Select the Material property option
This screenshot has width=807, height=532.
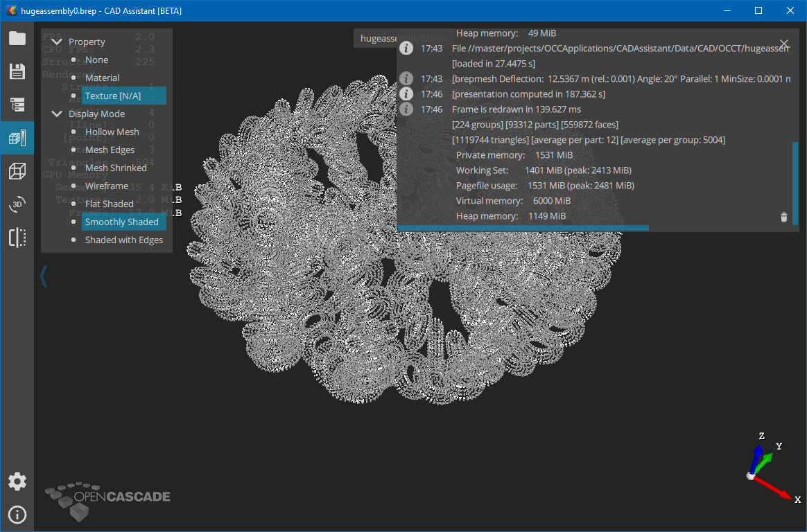pyautogui.click(x=102, y=78)
